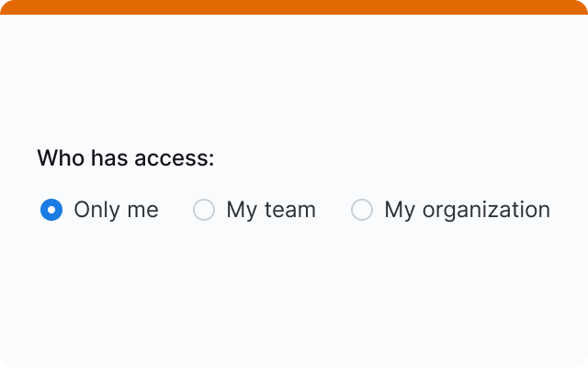588x368 pixels.
Task: Select the "My team" radio button
Action: pyautogui.click(x=204, y=210)
